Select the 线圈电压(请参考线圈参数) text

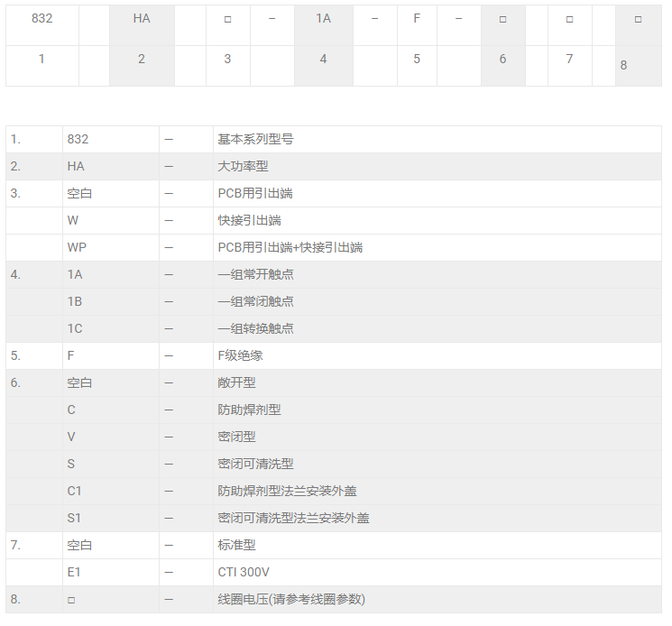click(290, 599)
